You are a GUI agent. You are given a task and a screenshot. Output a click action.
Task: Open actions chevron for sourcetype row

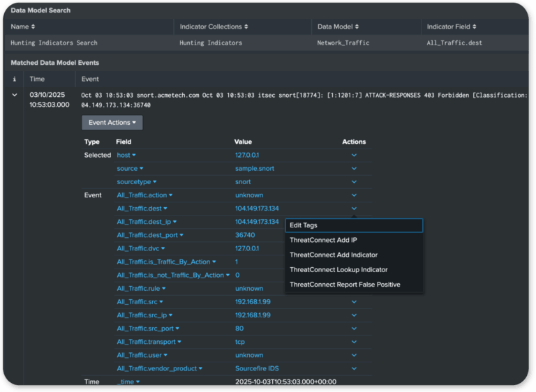tap(354, 182)
